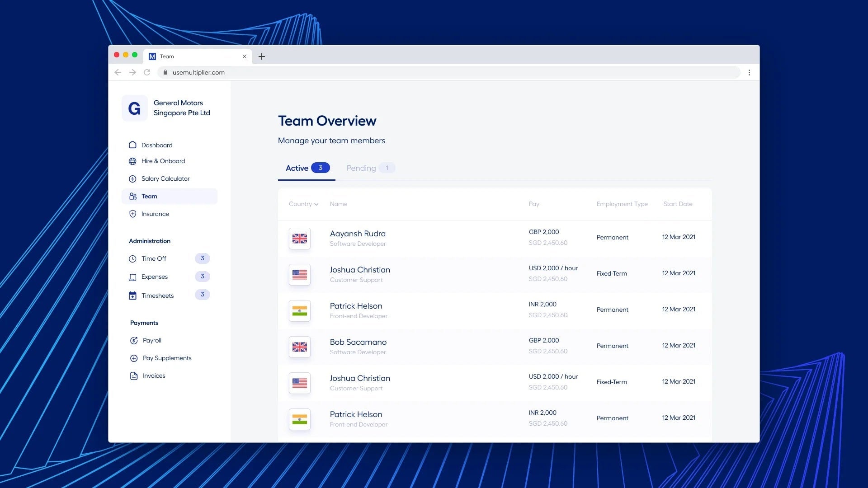
Task: Open the Invoices link in sidebar
Action: (154, 375)
